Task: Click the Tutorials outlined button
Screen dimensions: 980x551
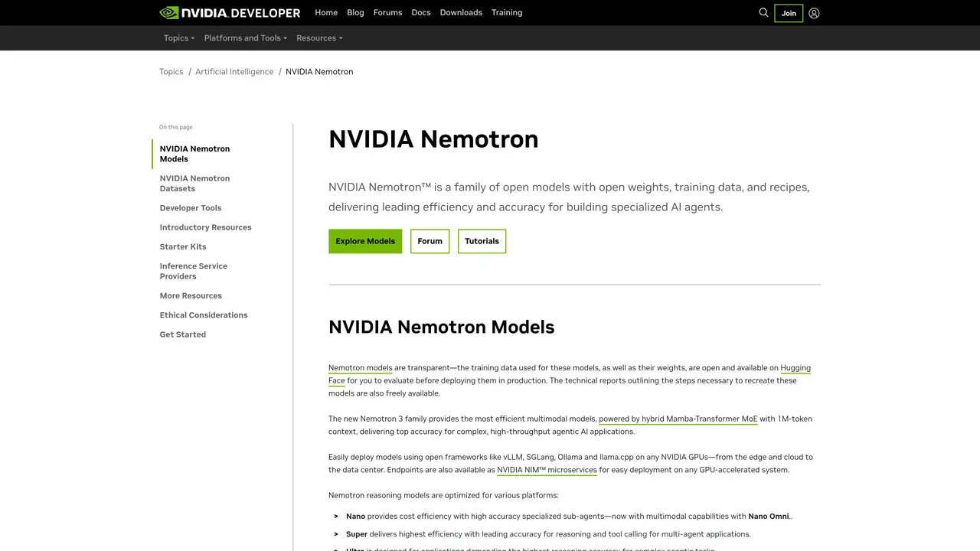Action: tap(482, 241)
